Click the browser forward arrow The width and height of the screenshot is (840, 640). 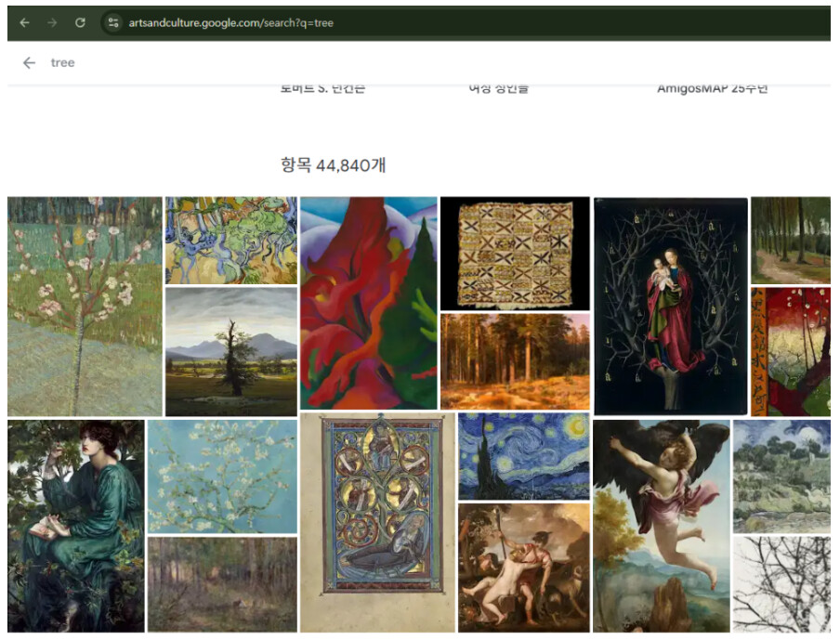[x=52, y=22]
